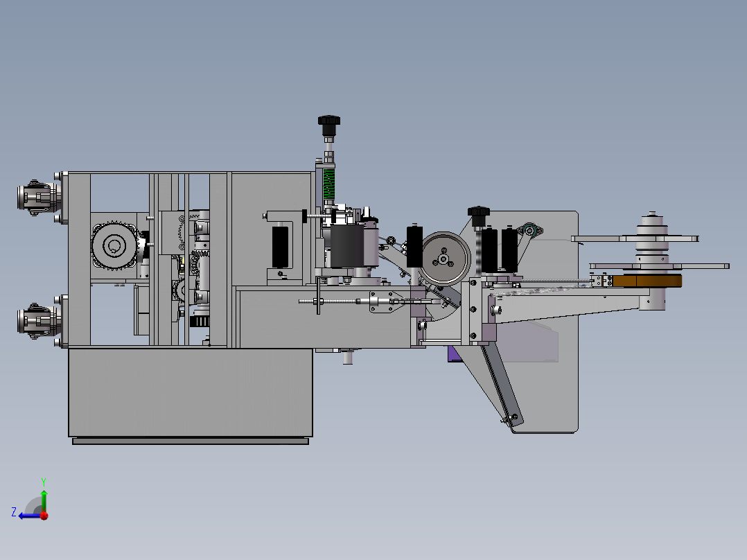The image size is (747, 560).
Task: Select the upper flat disc on the right spool
Action: 635,238
